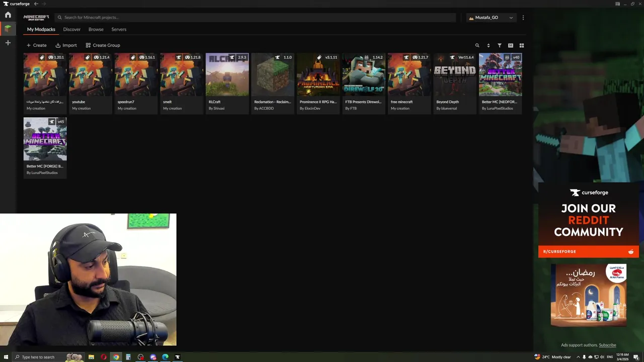Open the Reddit icon on r/CurseForge banner
Screen dimensions: 644x362
pyautogui.click(x=631, y=251)
